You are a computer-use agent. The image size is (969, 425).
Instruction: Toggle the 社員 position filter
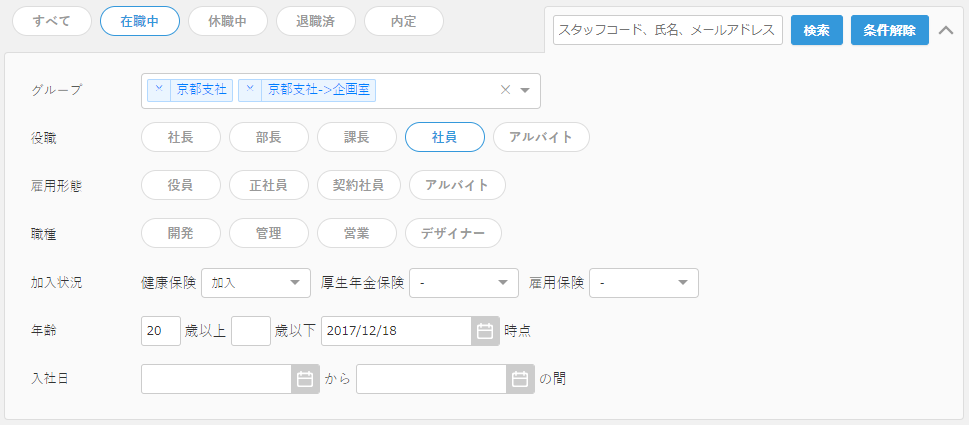445,137
